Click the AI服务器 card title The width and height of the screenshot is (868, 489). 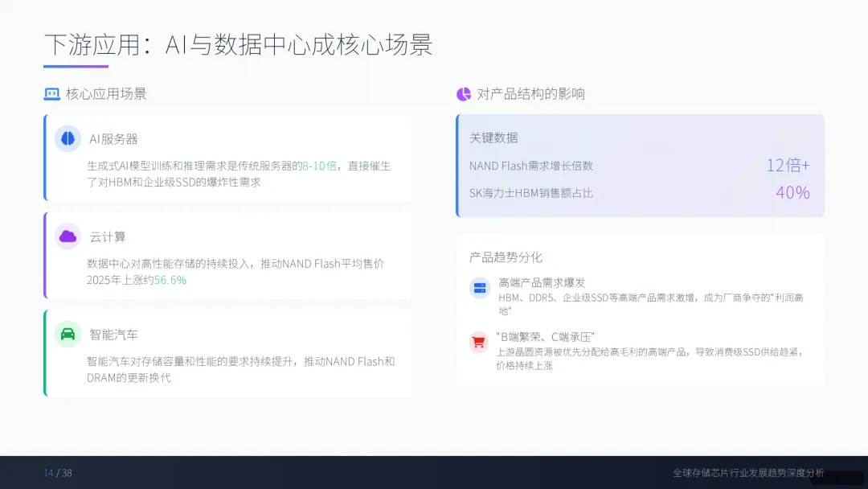[113, 139]
